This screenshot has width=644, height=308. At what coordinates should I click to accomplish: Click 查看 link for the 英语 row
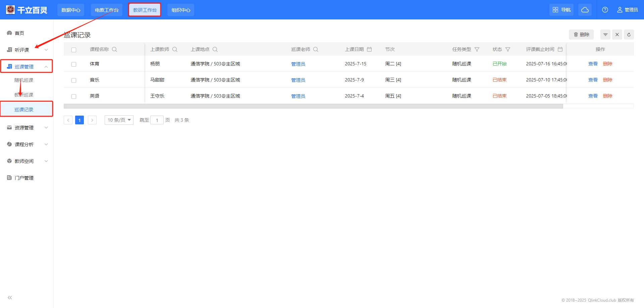click(x=593, y=96)
